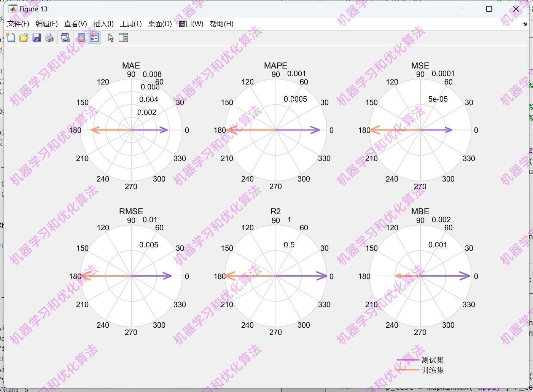The width and height of the screenshot is (533, 392).
Task: Open the 工具(T) menu
Action: [x=131, y=24]
